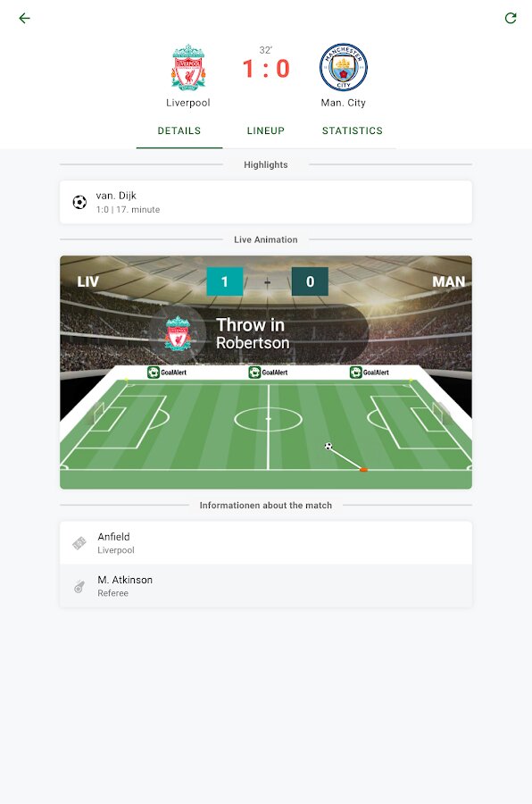
Task: Click the center GoalAlert ad board
Action: pyautogui.click(x=268, y=373)
